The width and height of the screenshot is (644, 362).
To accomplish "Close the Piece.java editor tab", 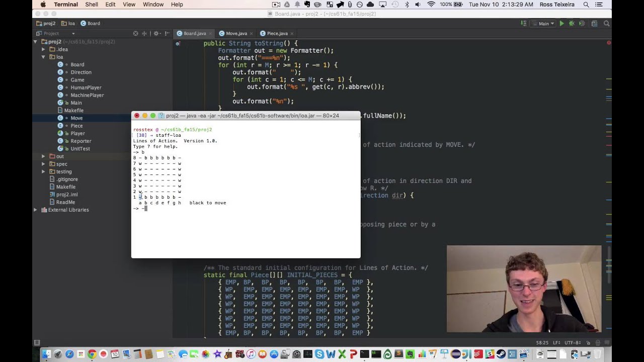I will click(292, 34).
